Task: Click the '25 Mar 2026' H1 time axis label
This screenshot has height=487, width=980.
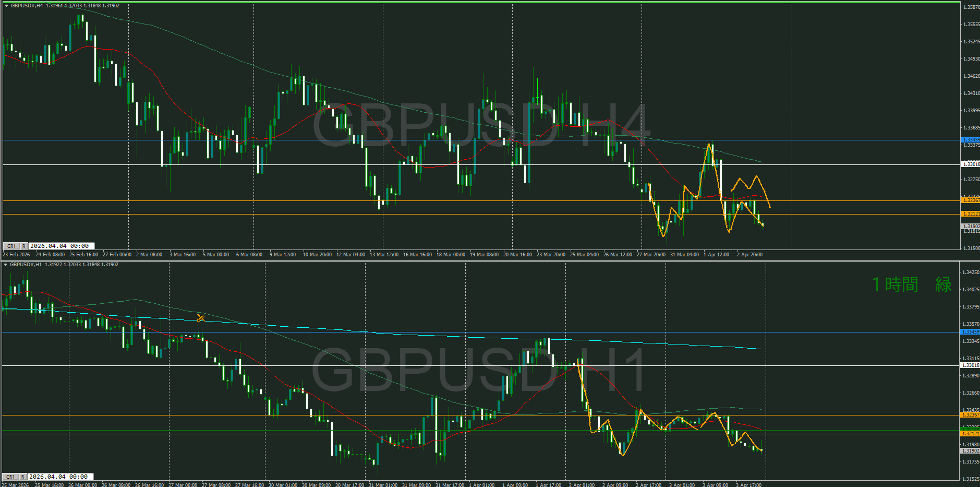Action: coord(16,485)
